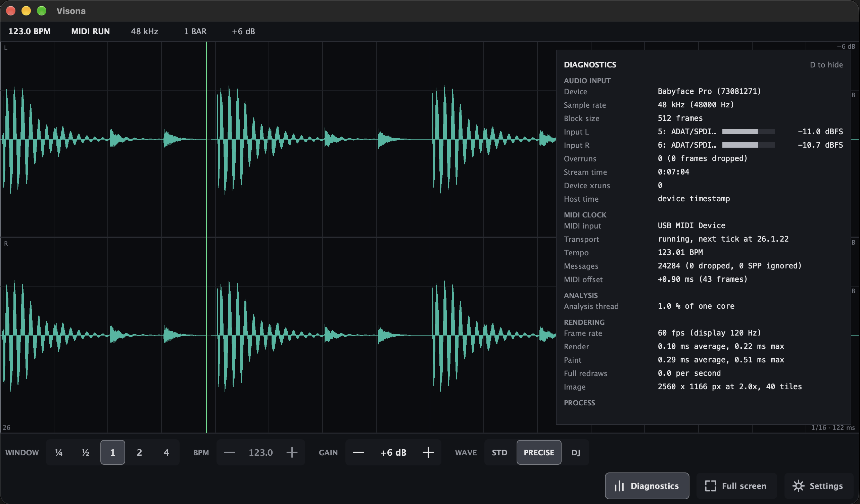Viewport: 860px width, 504px height.
Task: Click 48 kHz in the top bar
Action: 145,32
